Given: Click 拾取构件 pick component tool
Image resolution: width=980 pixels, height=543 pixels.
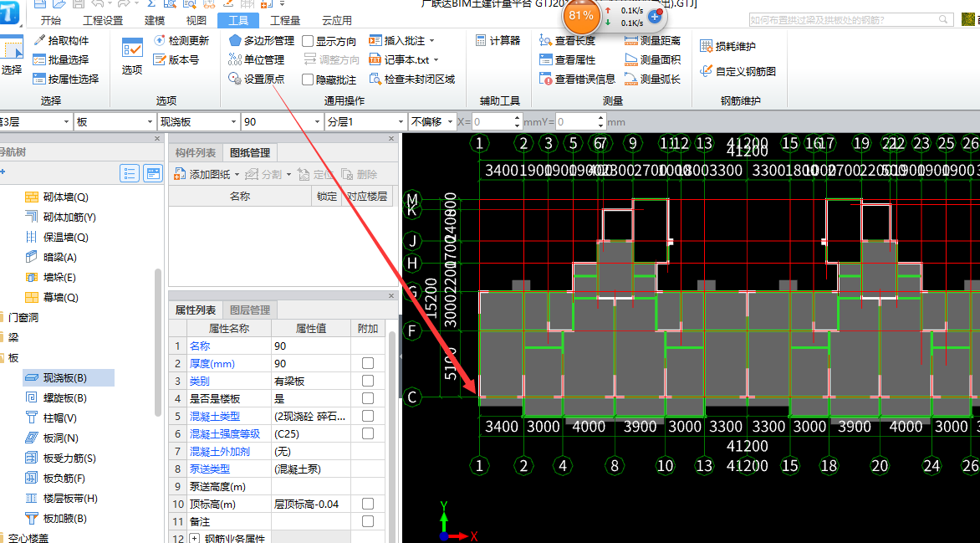Looking at the screenshot, I should coord(61,41).
